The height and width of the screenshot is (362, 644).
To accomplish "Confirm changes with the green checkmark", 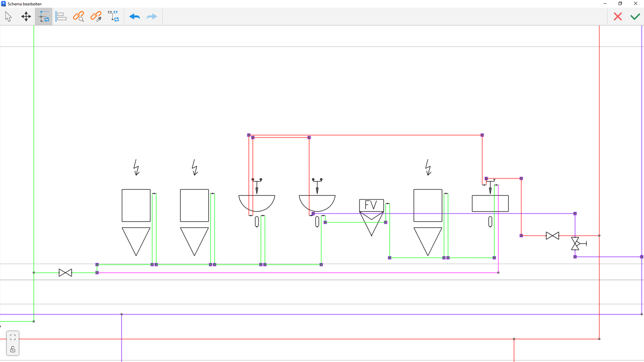I will [635, 17].
